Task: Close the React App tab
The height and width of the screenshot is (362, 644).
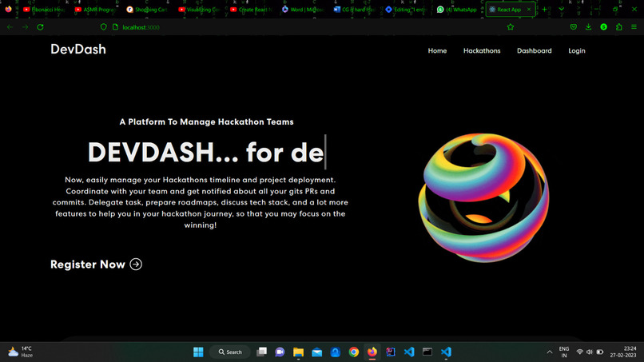Action: [x=529, y=9]
